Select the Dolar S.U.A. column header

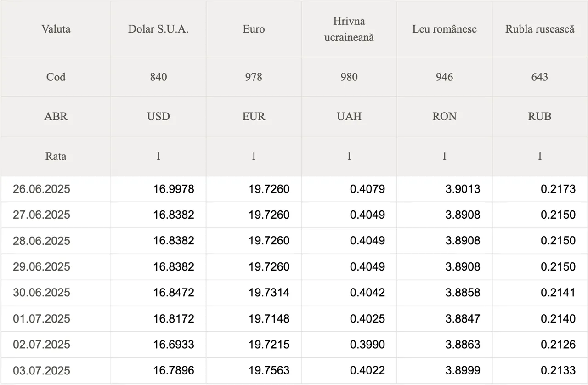[158, 29]
